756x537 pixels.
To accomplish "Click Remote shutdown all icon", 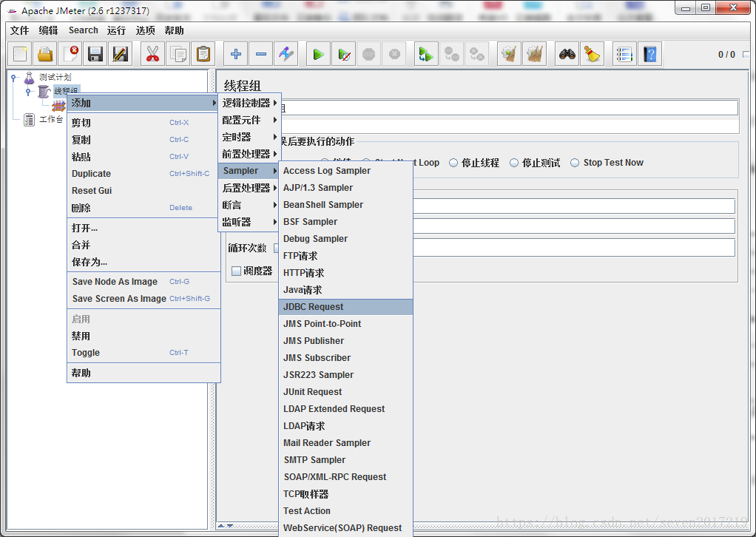I will pos(477,54).
